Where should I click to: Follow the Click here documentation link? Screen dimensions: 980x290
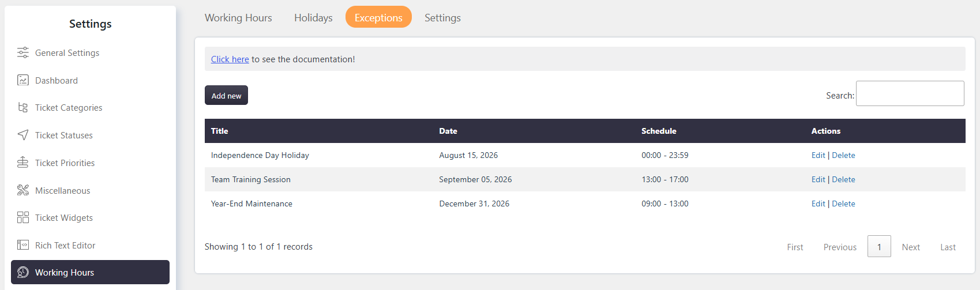[230, 59]
